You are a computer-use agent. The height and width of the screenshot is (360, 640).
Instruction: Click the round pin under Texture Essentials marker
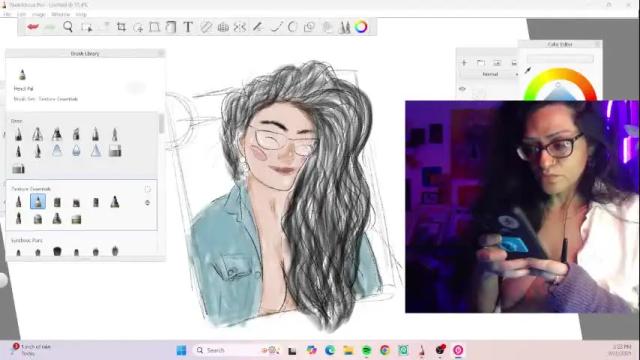click(x=147, y=202)
